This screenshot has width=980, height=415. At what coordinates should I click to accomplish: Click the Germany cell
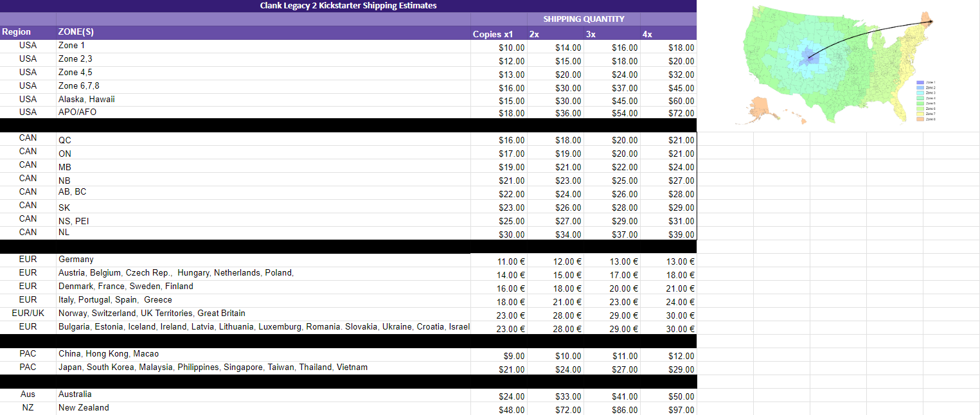pos(263,260)
